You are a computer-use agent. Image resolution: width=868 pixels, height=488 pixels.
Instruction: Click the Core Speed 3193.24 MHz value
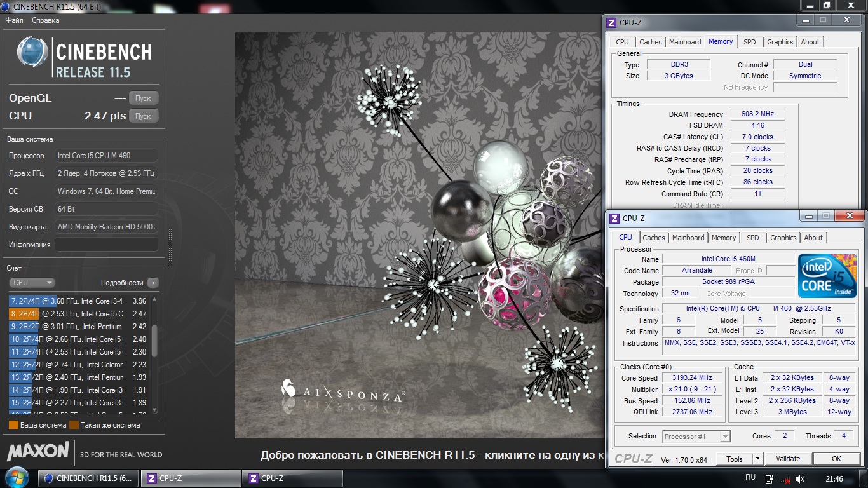692,377
